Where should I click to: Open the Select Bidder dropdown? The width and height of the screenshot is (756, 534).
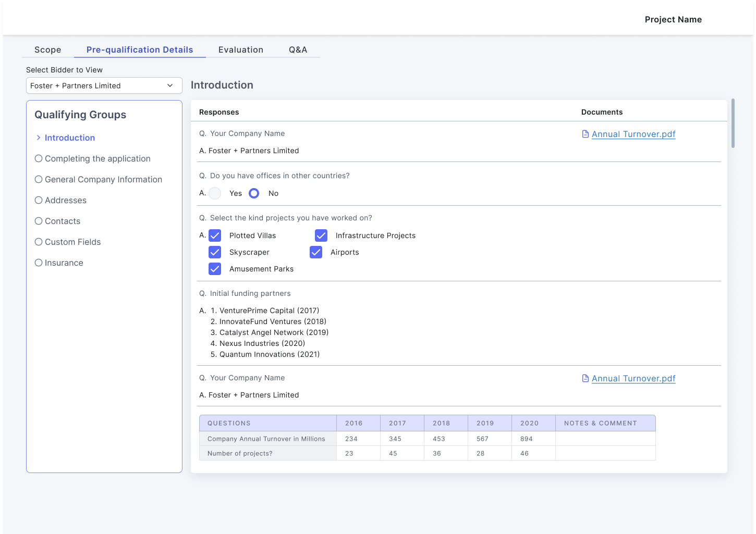[x=104, y=85]
